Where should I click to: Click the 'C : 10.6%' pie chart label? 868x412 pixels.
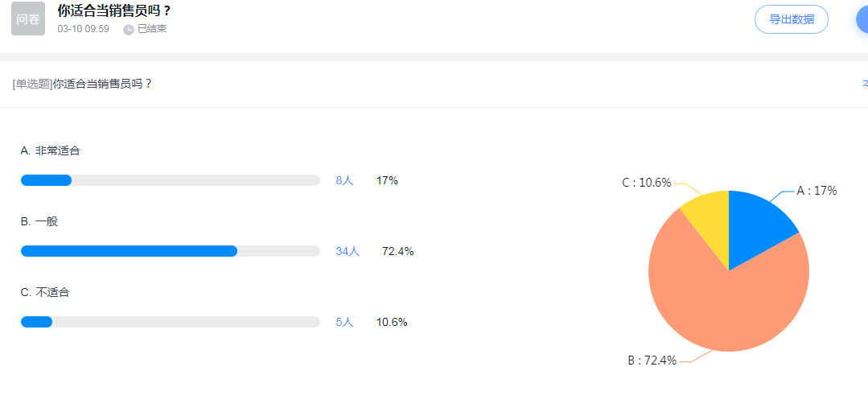click(646, 183)
